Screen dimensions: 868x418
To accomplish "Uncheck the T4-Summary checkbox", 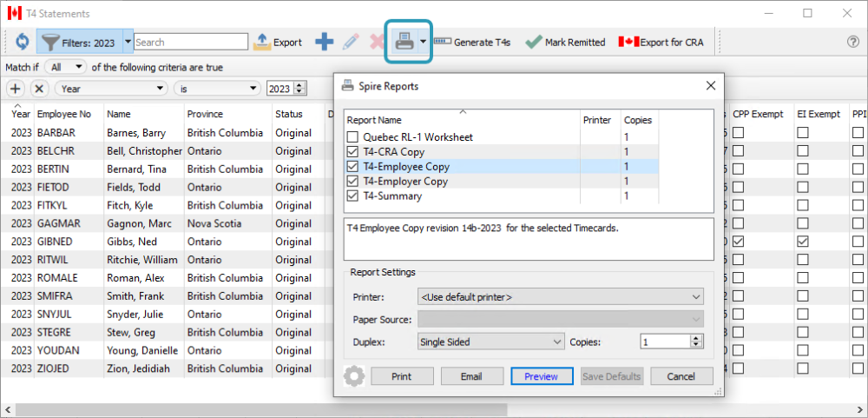I will tap(352, 196).
